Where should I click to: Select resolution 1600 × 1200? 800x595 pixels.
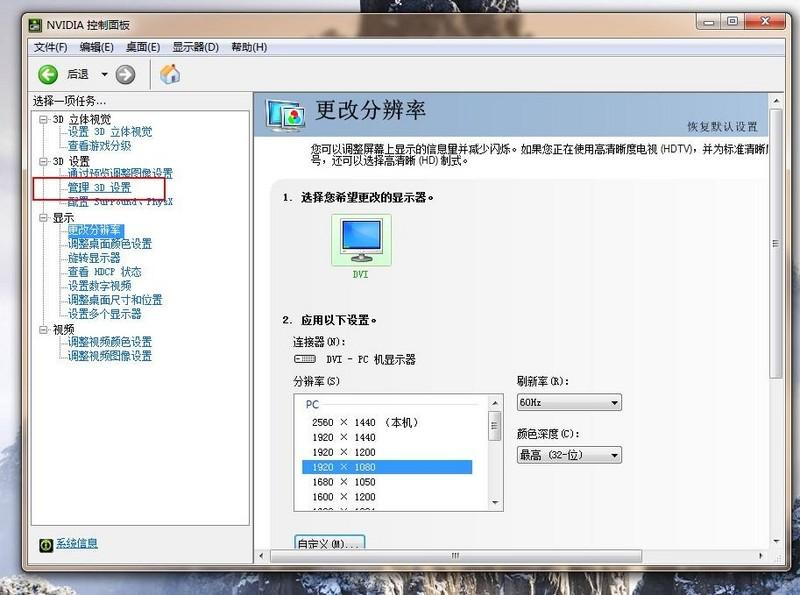343,497
